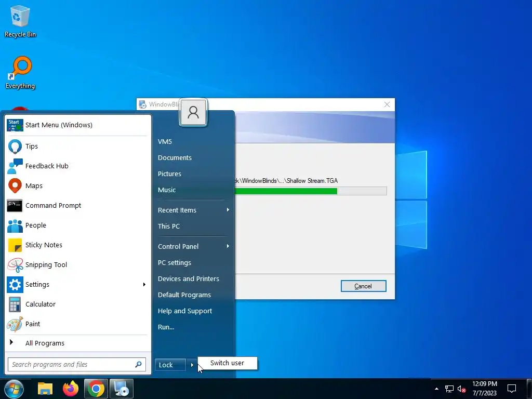
Task: Click the Lock button
Action: (170, 365)
